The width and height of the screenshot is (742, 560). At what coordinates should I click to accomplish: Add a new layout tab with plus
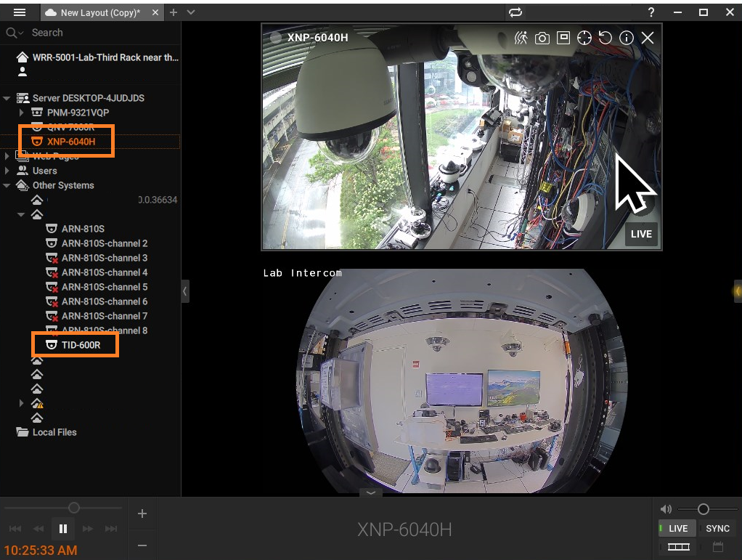tap(174, 13)
